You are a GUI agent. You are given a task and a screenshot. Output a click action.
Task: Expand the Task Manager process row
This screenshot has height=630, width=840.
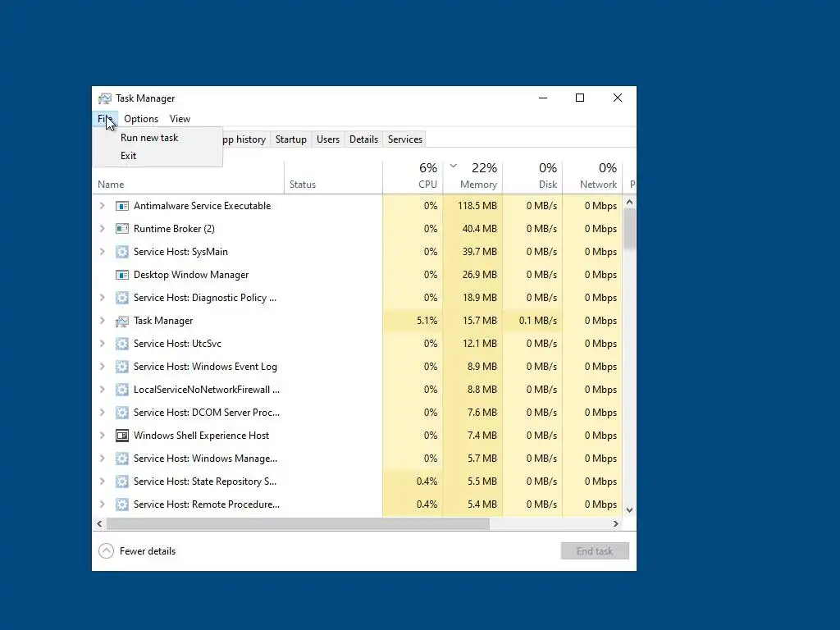(103, 321)
